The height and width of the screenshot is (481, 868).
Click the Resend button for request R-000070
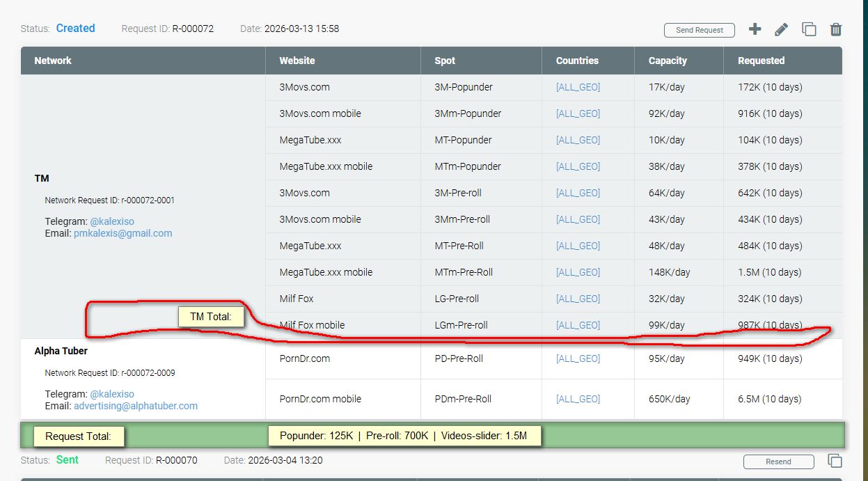(778, 462)
